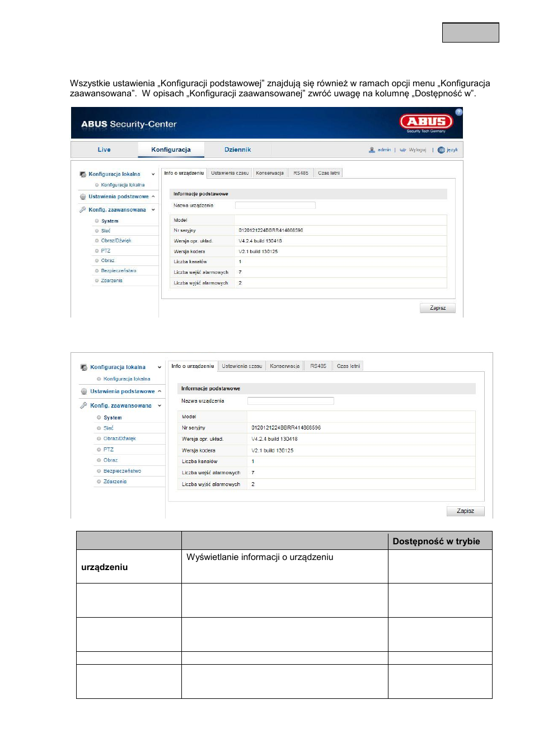Image resolution: width=534 pixels, height=756 pixels.
Task: Open Czas letni tab in the lower screenshot
Action: coord(348,366)
